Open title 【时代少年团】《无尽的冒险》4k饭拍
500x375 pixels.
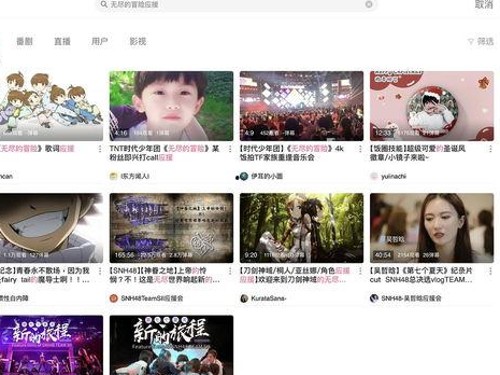(x=292, y=153)
